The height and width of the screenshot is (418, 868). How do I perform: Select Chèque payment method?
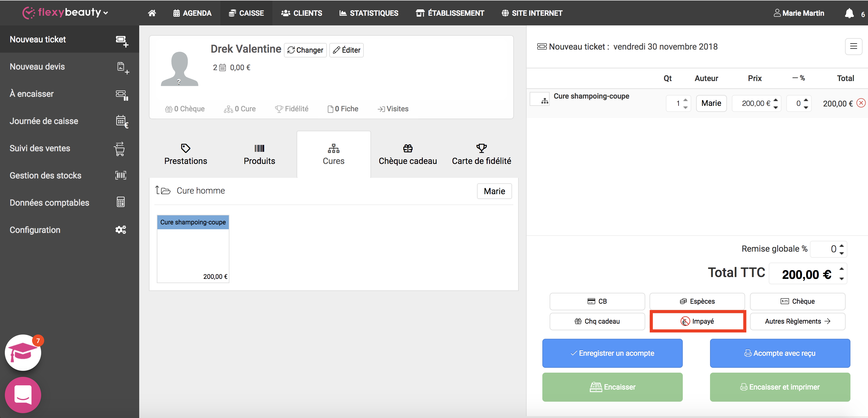coord(797,301)
